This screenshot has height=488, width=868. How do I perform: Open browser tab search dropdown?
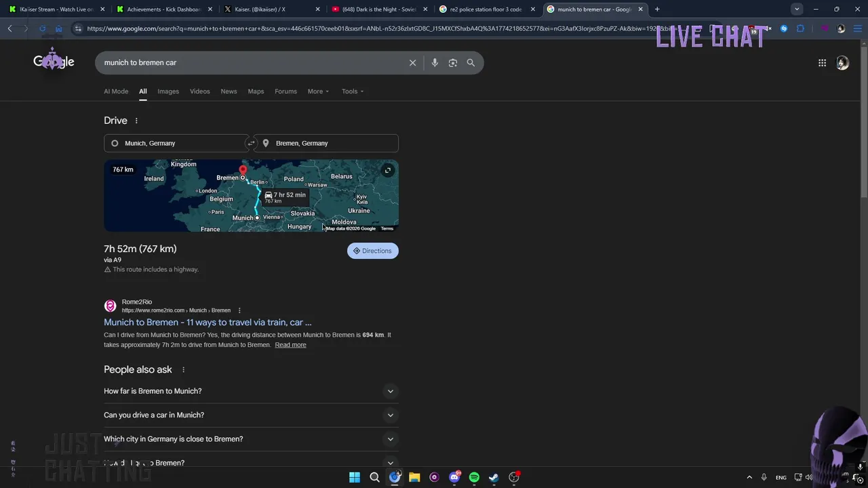click(x=797, y=9)
